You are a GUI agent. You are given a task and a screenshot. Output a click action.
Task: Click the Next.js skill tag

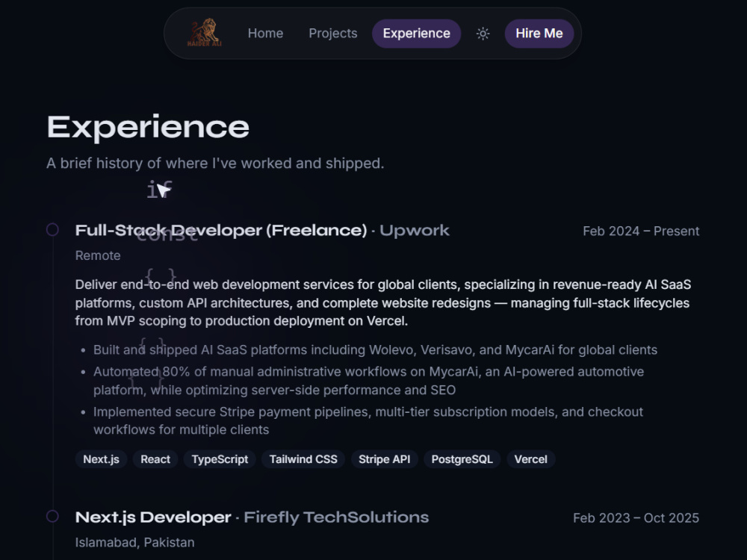(x=101, y=459)
